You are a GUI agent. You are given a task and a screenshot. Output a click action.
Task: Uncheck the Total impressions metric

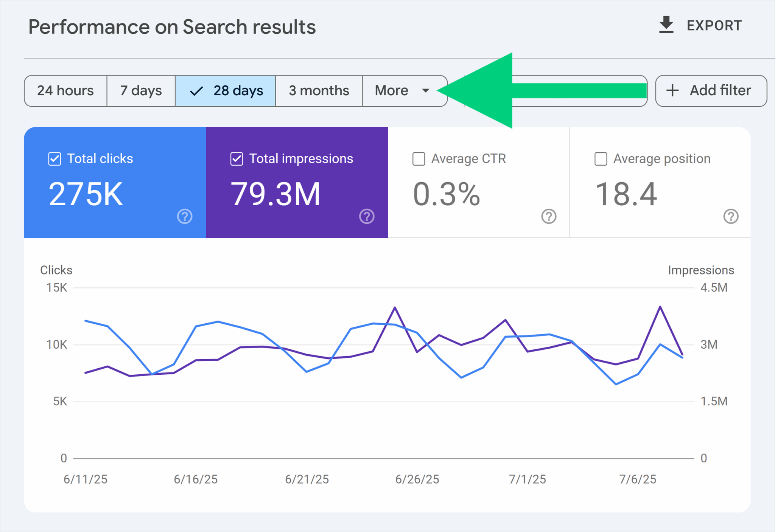click(x=236, y=159)
